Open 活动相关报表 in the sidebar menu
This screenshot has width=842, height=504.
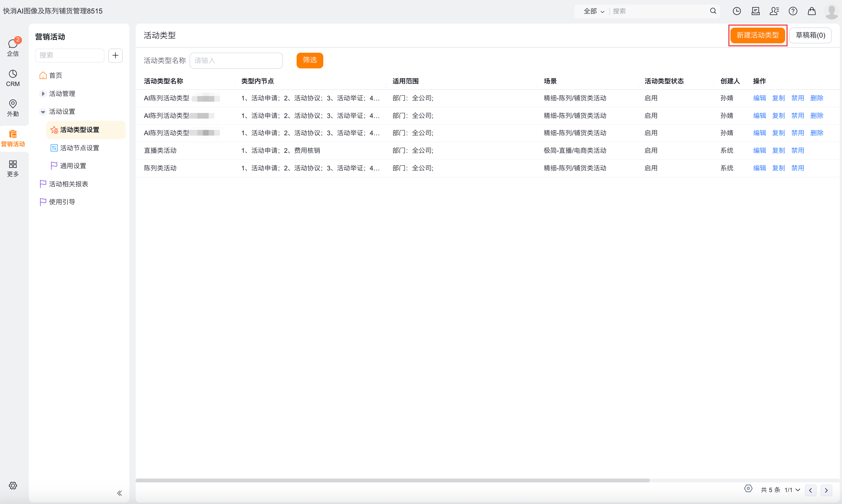tap(68, 184)
